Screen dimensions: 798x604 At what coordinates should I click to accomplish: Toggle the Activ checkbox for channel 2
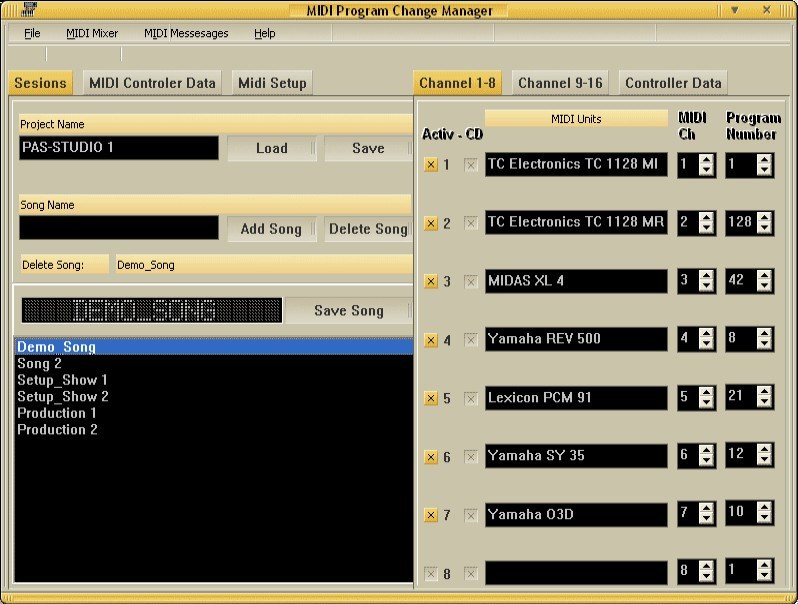click(x=431, y=223)
